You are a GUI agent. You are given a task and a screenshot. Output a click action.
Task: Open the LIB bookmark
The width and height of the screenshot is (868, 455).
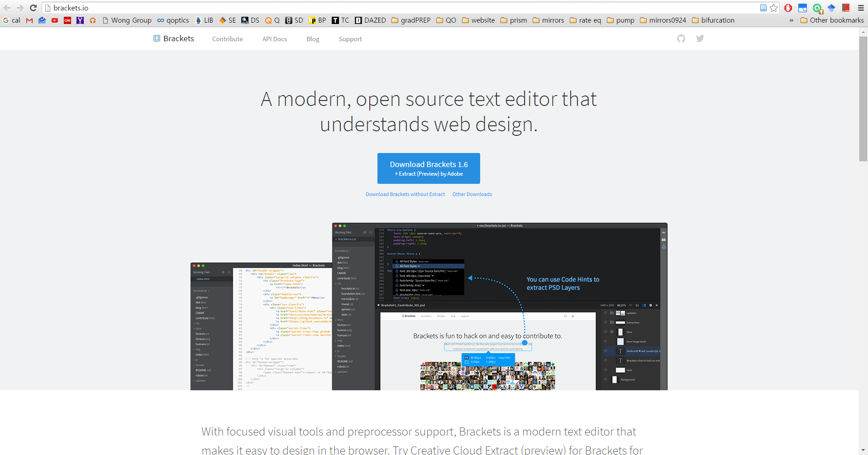[x=204, y=20]
